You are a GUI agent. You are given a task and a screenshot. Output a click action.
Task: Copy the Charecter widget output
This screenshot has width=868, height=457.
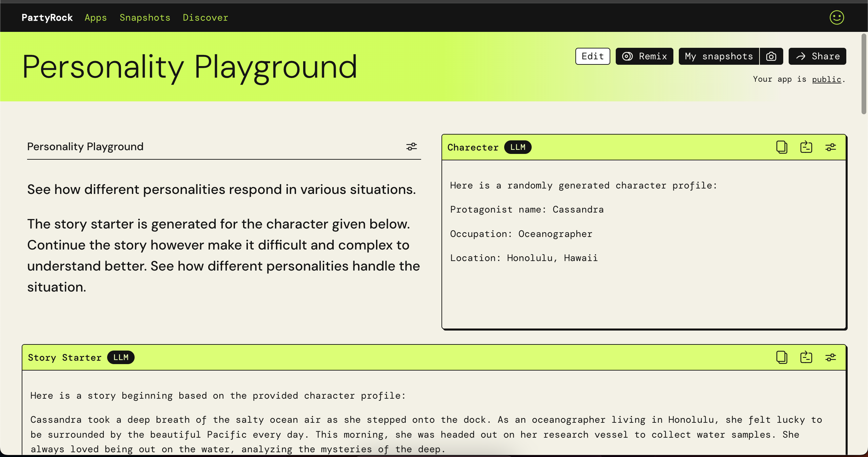[782, 147]
